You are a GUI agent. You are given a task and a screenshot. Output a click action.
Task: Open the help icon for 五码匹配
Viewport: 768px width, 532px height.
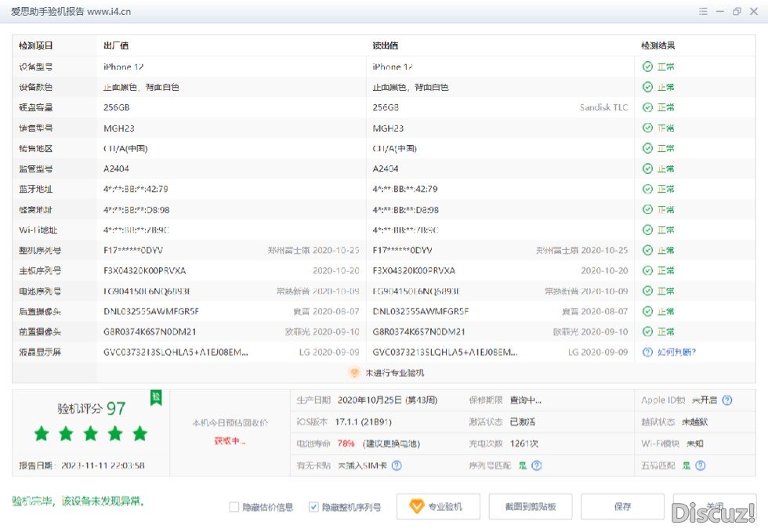pyautogui.click(x=701, y=465)
